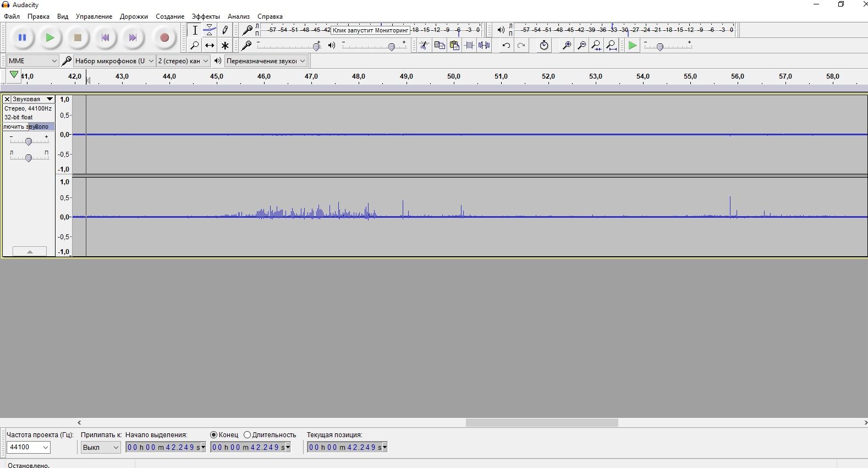This screenshot has width=868, height=468.
Task: Undo the last action
Action: click(506, 45)
